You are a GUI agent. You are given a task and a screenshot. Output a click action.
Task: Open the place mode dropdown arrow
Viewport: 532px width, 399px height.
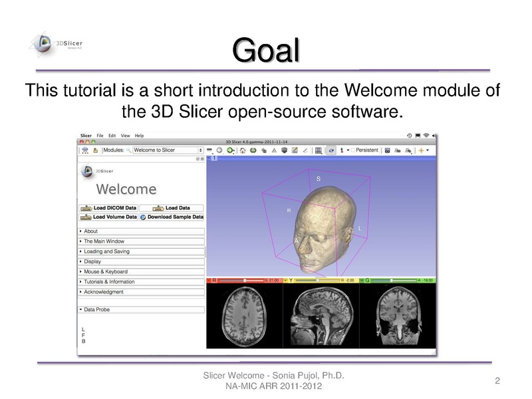point(348,150)
